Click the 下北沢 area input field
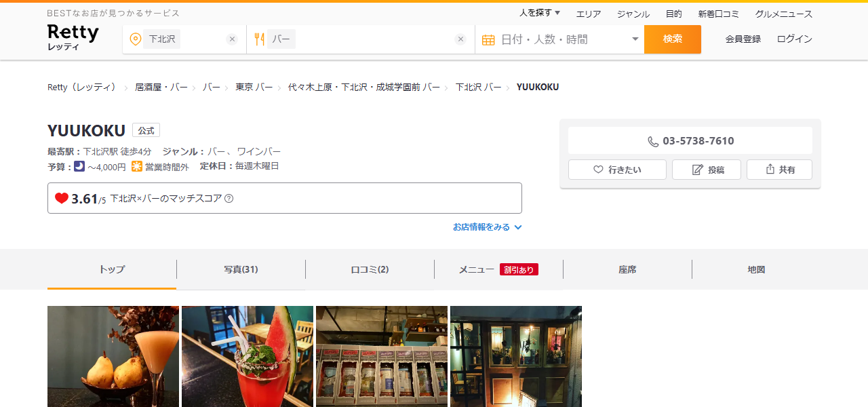This screenshot has width=868, height=407. tap(184, 39)
